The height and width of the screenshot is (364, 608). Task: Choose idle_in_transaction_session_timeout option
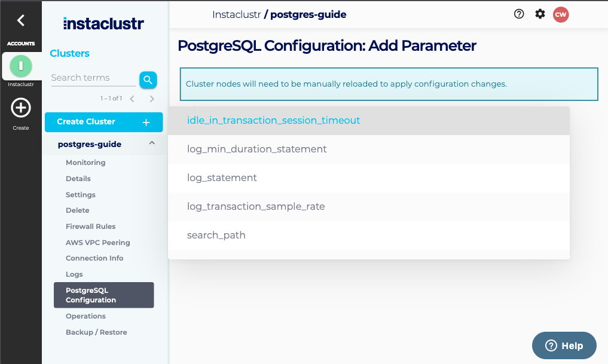click(273, 121)
